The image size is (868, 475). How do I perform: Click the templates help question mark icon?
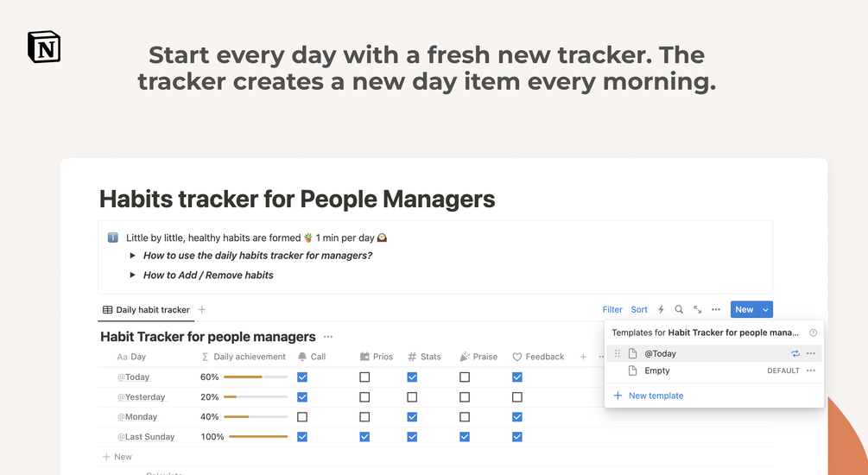click(x=813, y=332)
